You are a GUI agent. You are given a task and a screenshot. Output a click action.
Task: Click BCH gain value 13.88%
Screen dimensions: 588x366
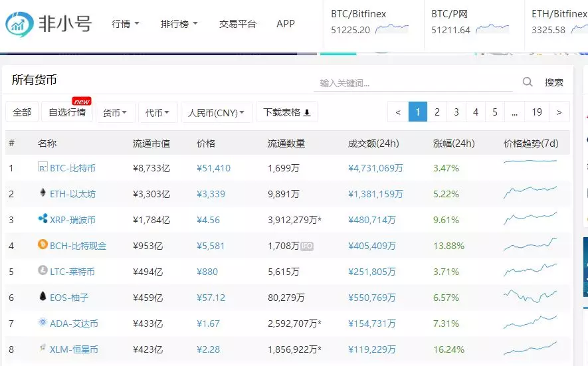[449, 246]
